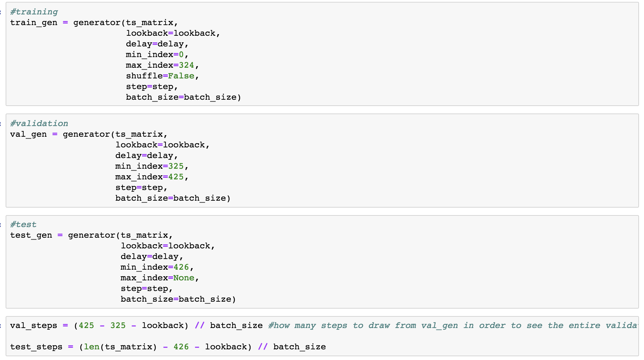Viewport: 644px width, 360px height.
Task: Click inside the #training code cell
Action: pos(376,54)
